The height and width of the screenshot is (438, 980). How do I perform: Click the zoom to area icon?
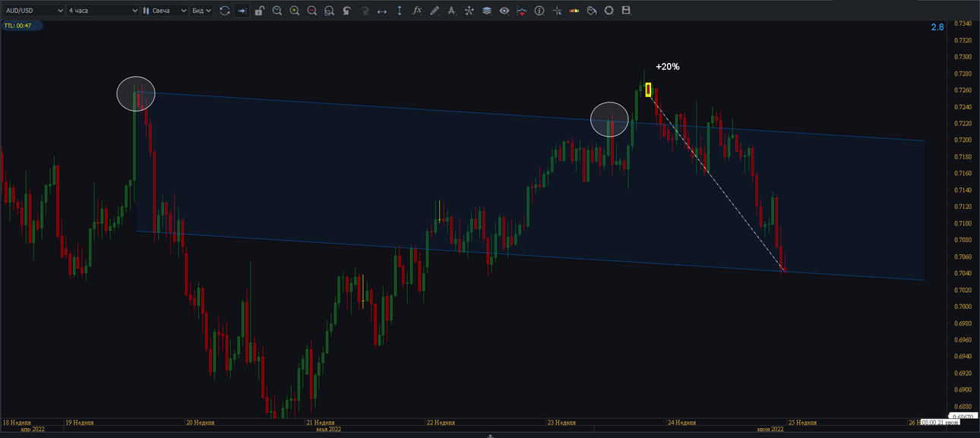coord(329,11)
